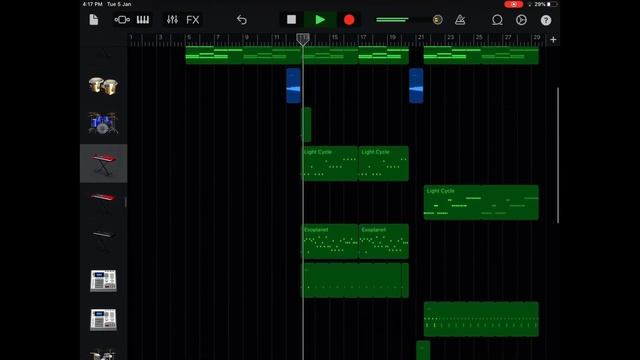Click bar 5 on the timeline ruler

pos(189,38)
